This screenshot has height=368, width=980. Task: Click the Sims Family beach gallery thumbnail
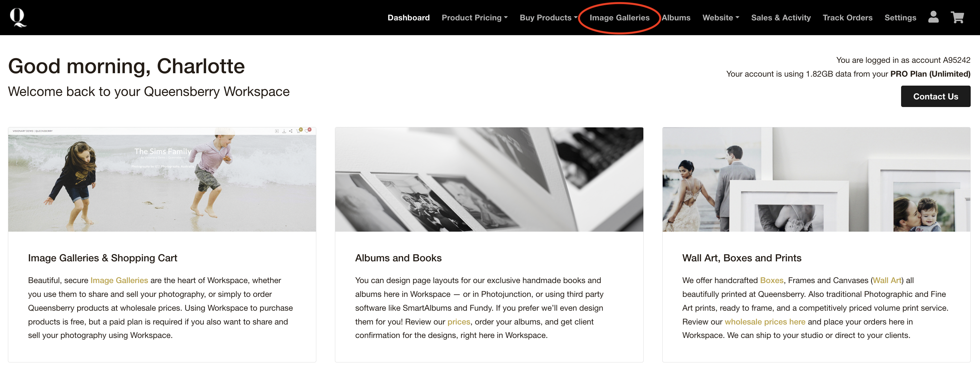(x=162, y=180)
